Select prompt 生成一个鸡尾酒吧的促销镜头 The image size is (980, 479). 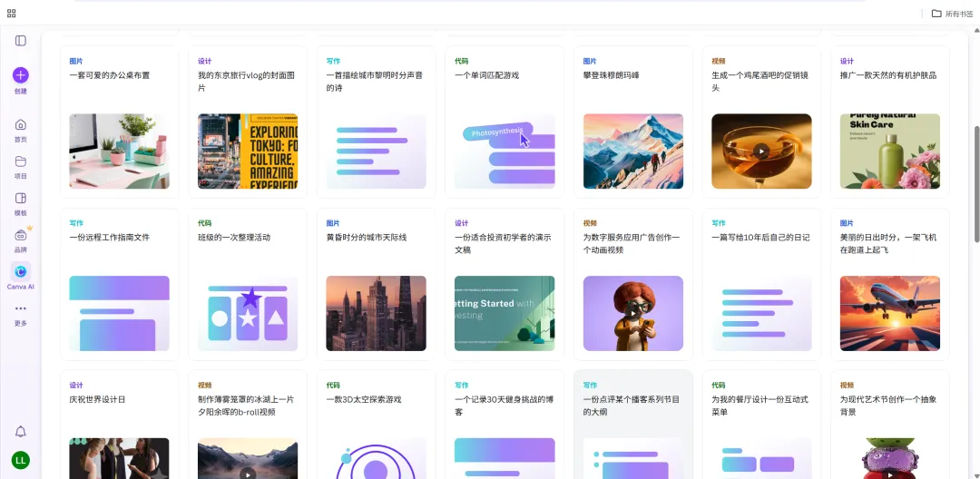[x=760, y=82]
